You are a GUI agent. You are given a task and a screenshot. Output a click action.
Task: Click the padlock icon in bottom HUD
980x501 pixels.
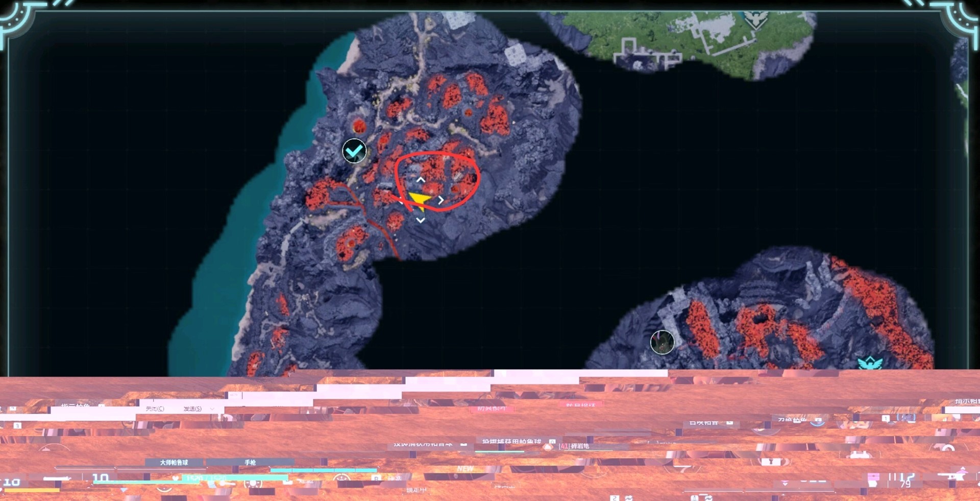[771, 462]
